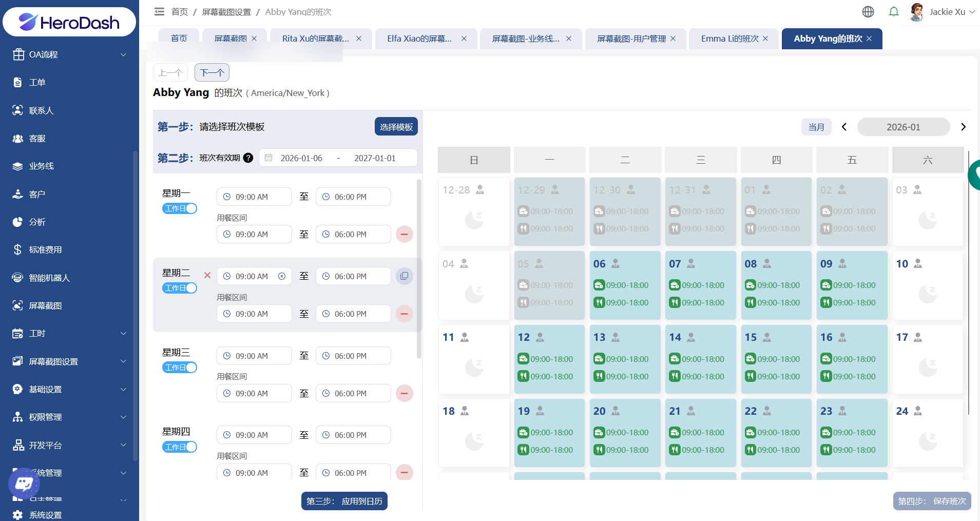Go to previous month with left arrow
This screenshot has height=521, width=980.
click(844, 127)
